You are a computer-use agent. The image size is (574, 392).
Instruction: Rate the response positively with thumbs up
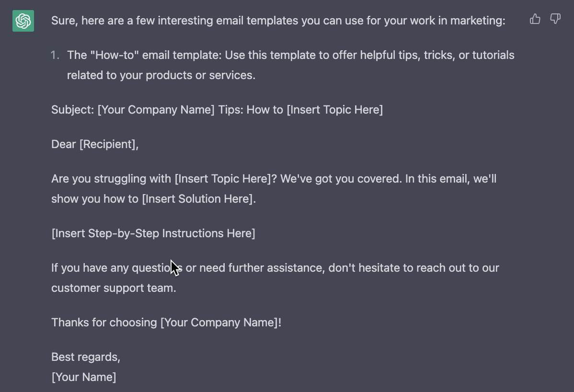(535, 19)
